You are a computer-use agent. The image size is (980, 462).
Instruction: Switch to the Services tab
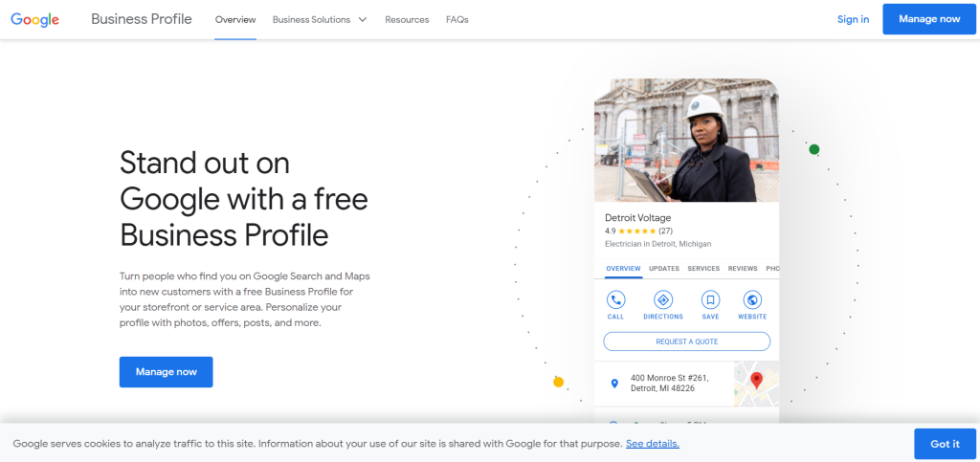coord(703,269)
